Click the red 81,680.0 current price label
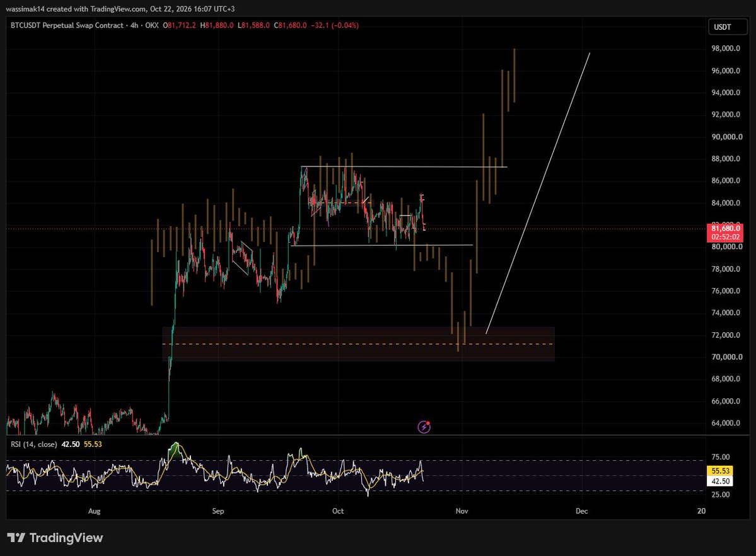Image resolution: width=756 pixels, height=556 pixels. coord(726,228)
